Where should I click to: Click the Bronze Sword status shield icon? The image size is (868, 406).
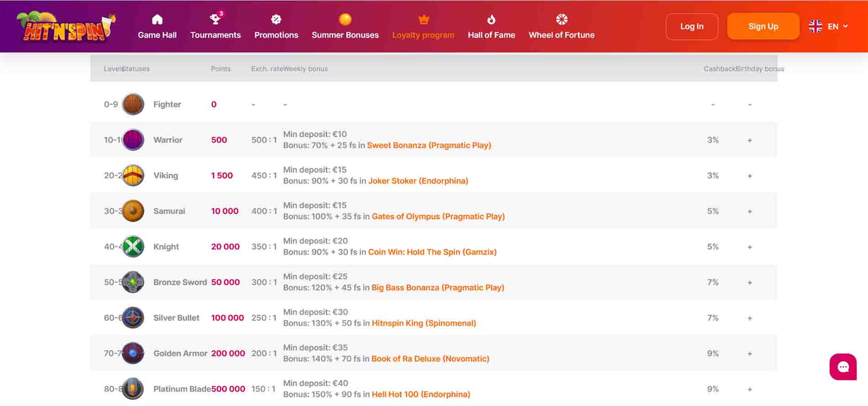(x=133, y=282)
